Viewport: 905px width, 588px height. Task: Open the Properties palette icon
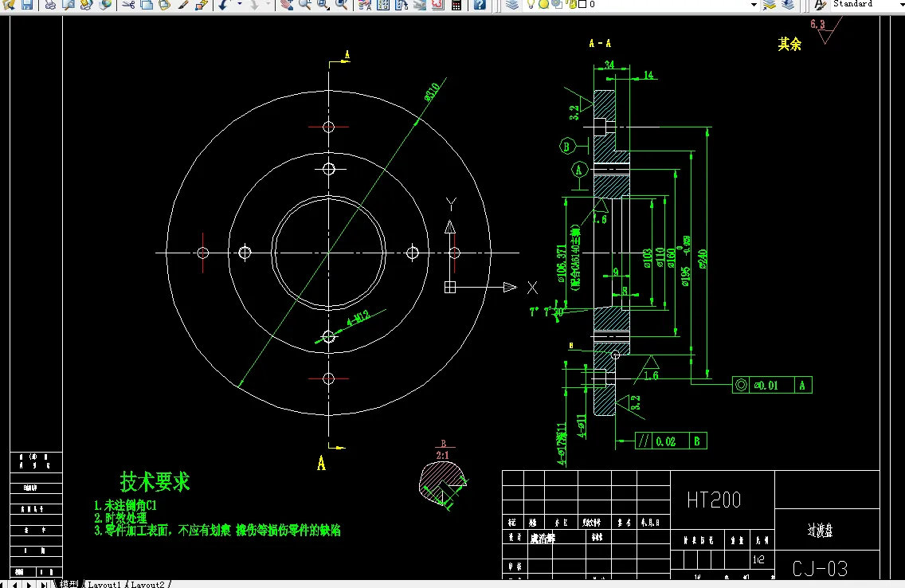pos(365,5)
